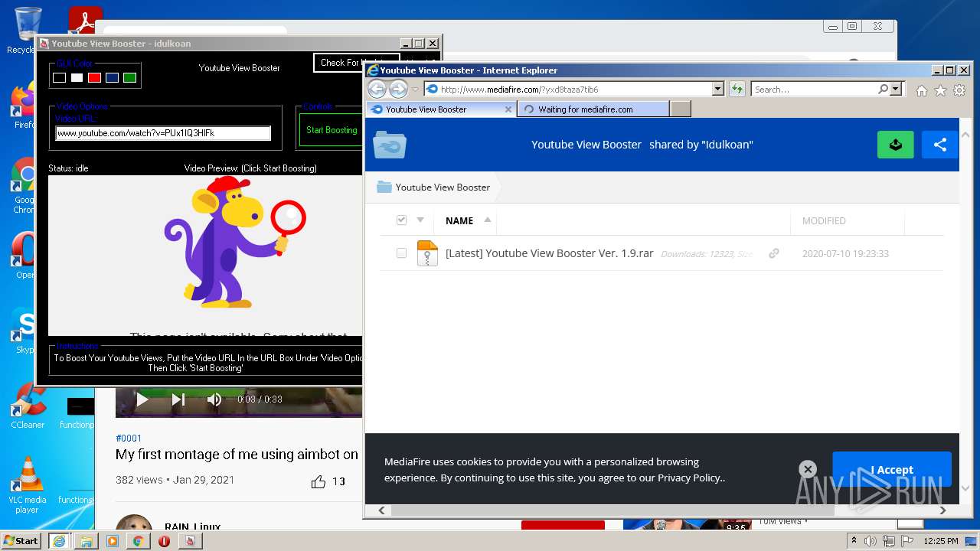Viewport: 980px width, 551px height.
Task: Dismiss cookie banner with the X icon
Action: (x=807, y=469)
